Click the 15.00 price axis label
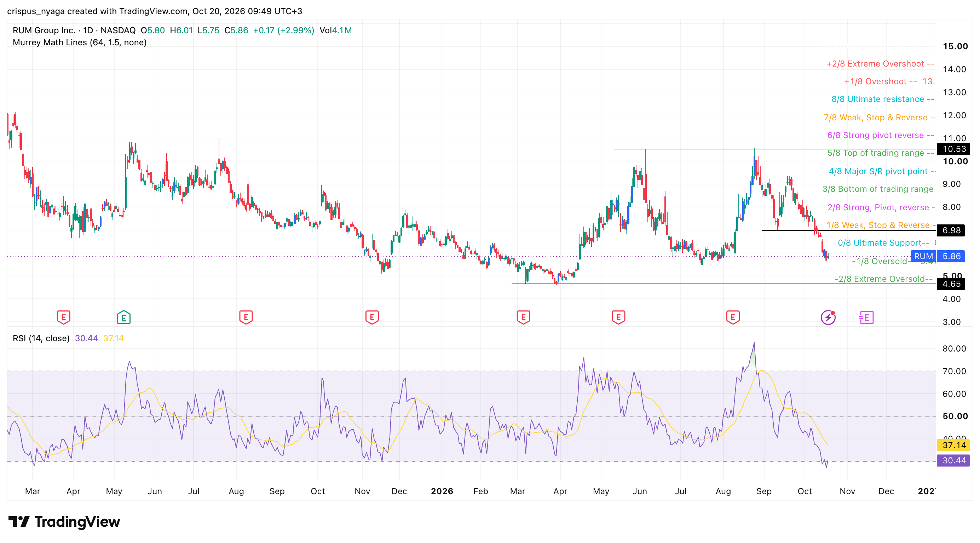 955,46
